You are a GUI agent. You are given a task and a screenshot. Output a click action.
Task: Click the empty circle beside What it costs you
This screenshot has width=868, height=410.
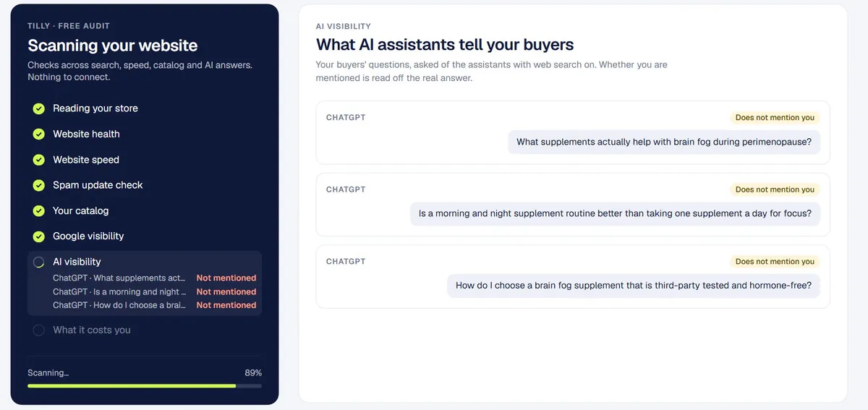click(39, 330)
